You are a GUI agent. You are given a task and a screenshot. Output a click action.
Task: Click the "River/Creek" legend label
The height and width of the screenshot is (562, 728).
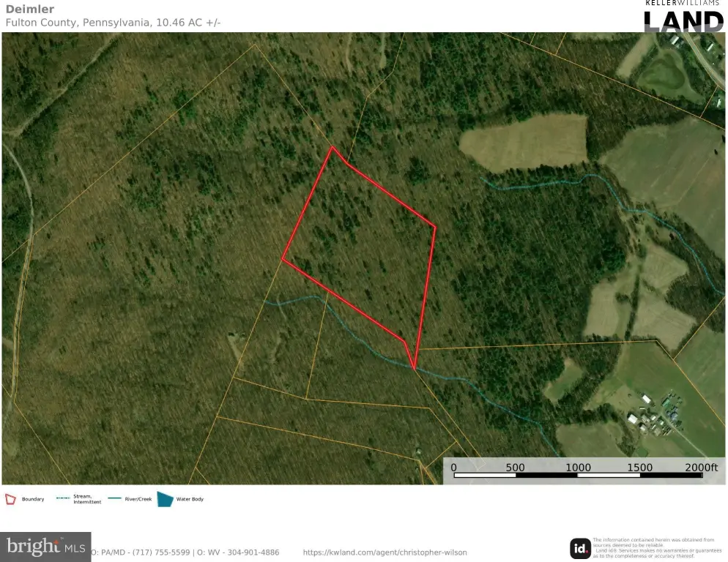tap(138, 499)
